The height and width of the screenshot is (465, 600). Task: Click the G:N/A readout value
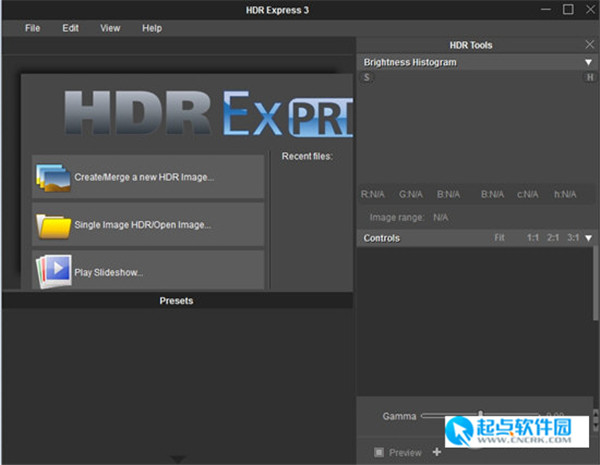411,194
